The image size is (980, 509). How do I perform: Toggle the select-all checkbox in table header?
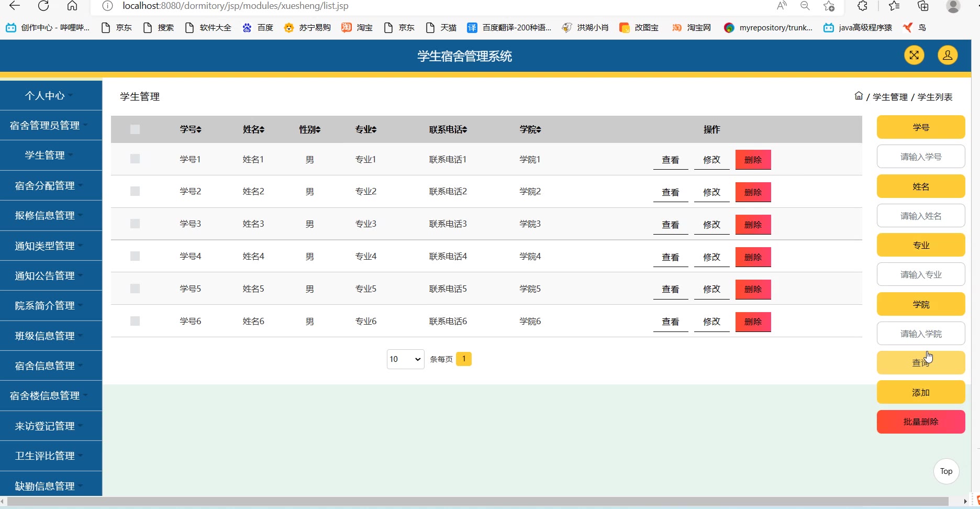(x=135, y=129)
